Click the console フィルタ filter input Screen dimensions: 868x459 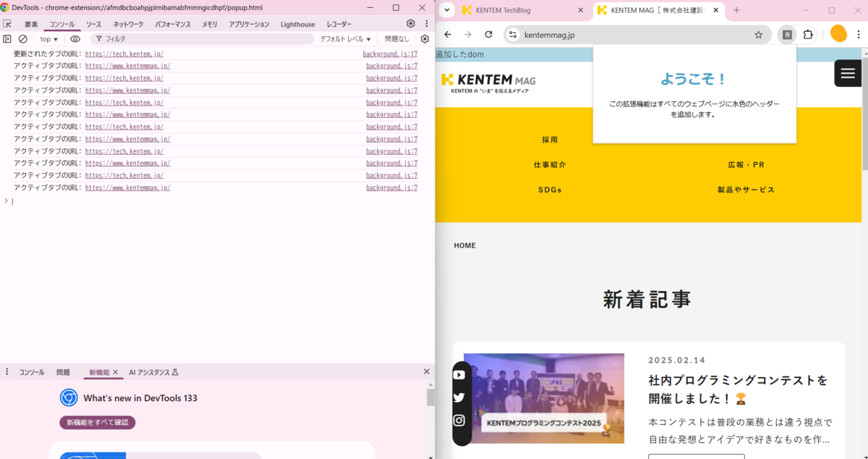[203, 39]
